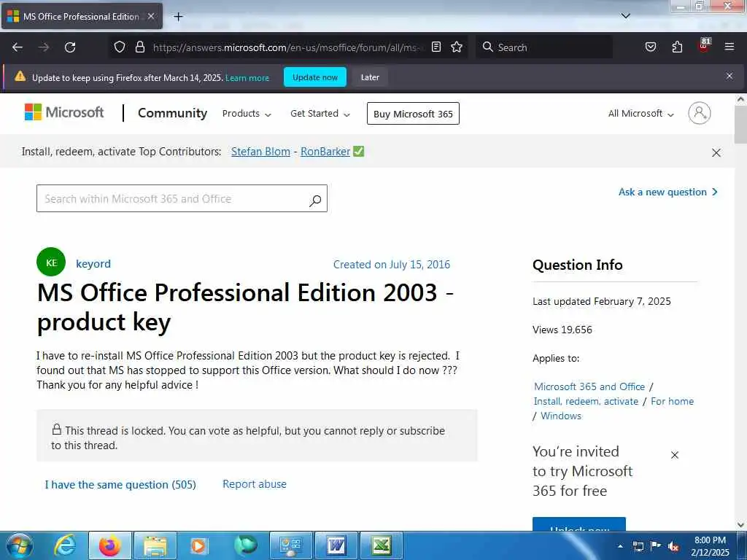This screenshot has width=747, height=560.
Task: Click Created on July 15, 2016 link
Action: (392, 264)
